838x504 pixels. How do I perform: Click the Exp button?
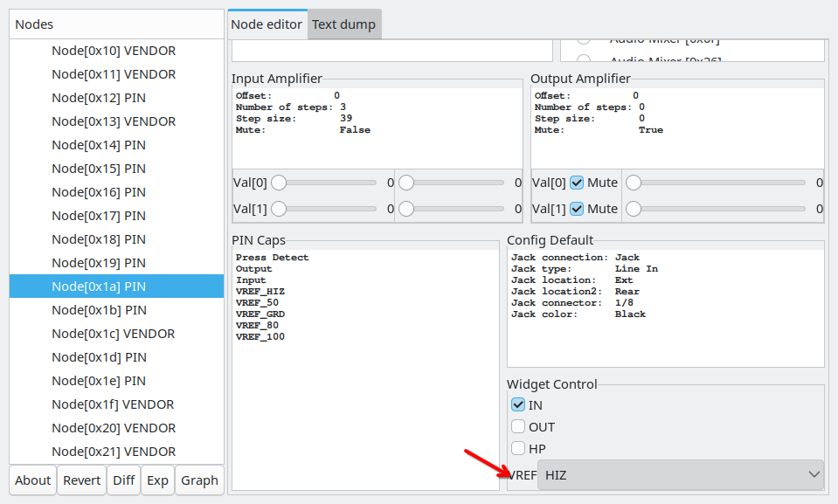pos(157,480)
